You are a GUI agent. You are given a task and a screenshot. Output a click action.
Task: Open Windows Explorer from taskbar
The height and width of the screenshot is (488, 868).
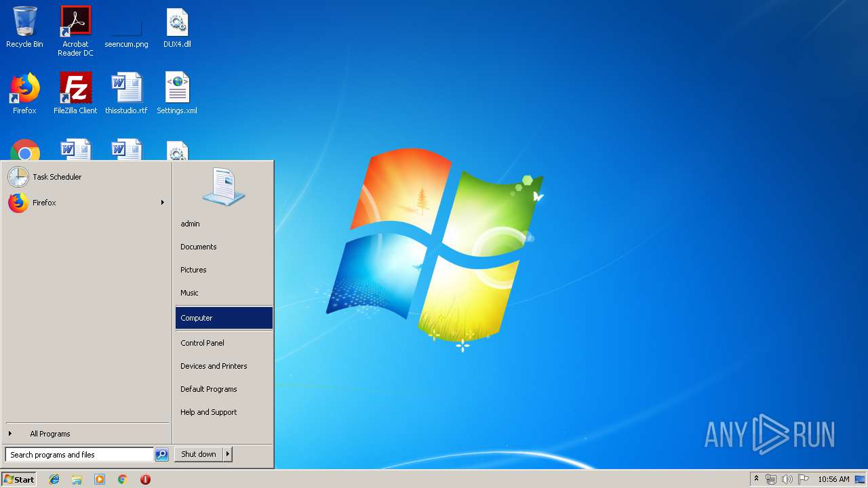77,479
